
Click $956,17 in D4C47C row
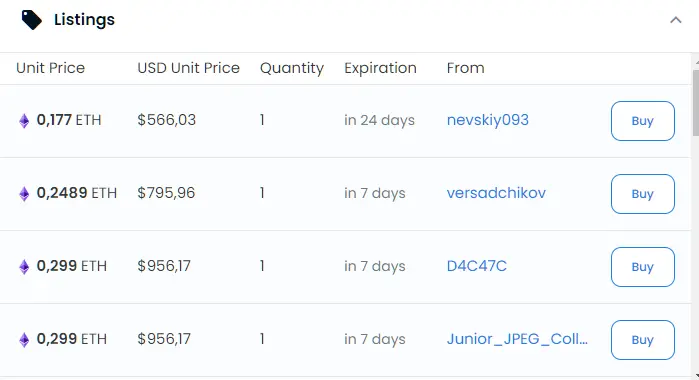[x=164, y=266]
